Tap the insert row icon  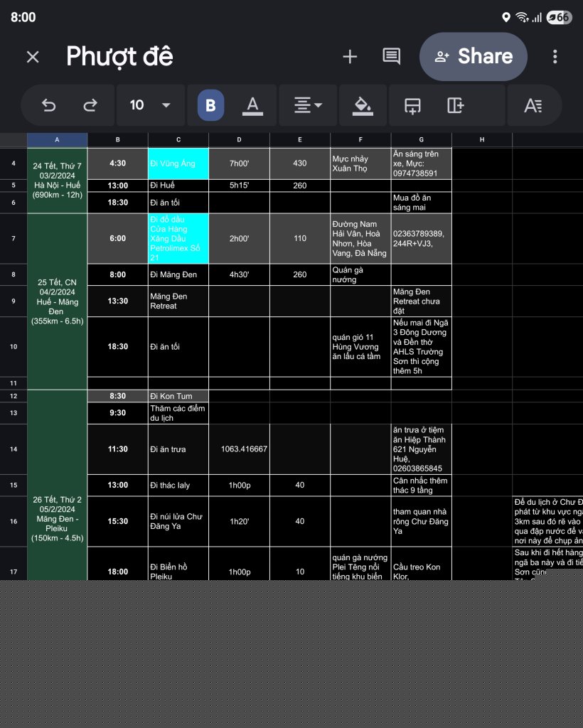[x=412, y=105]
